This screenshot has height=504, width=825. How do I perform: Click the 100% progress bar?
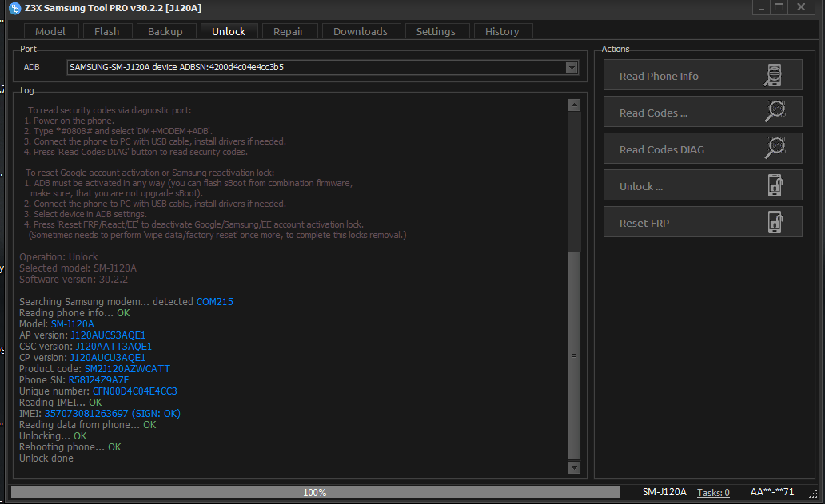point(315,493)
